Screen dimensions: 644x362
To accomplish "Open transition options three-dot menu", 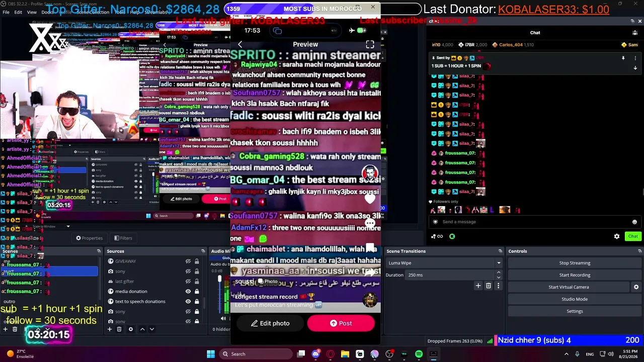I will 498,286.
